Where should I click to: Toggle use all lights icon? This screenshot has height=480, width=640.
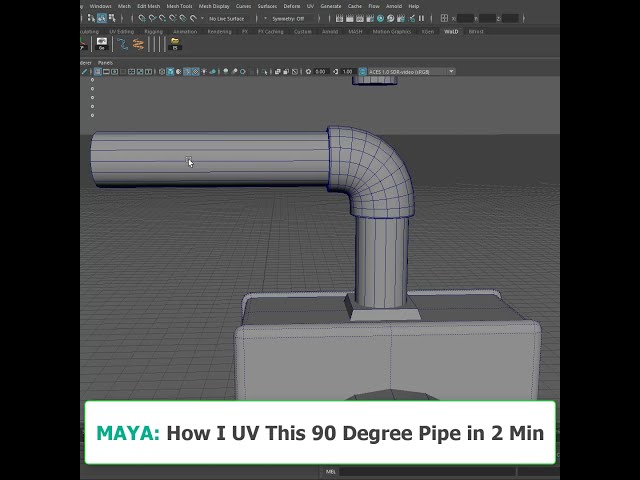pyautogui.click(x=204, y=72)
